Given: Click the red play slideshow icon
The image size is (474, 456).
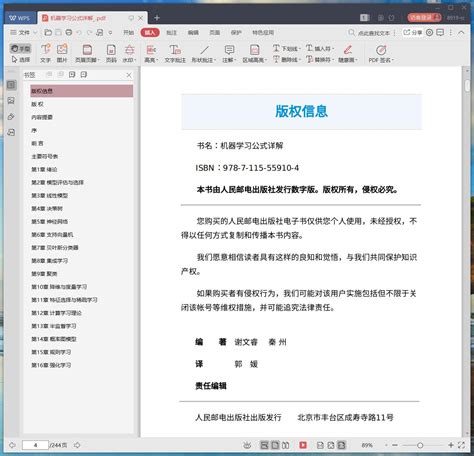Looking at the screenshot, I should (303, 445).
